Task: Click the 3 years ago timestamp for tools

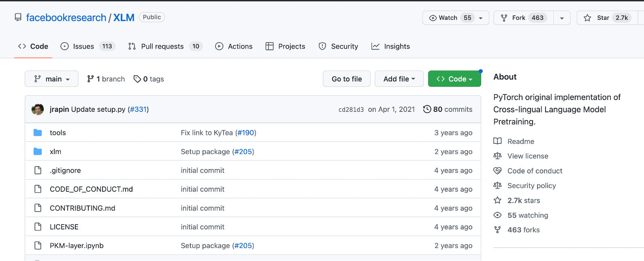Action: point(453,133)
